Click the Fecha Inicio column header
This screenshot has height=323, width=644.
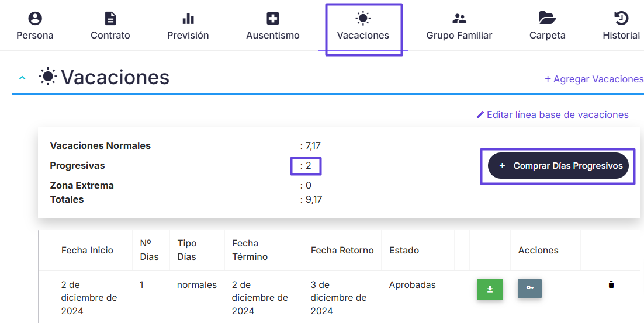pyautogui.click(x=87, y=251)
